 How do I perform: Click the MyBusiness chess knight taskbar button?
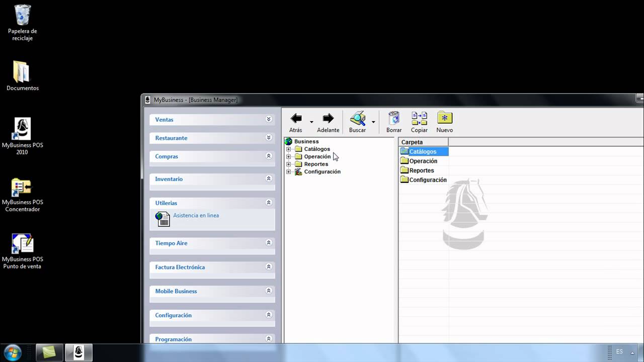pyautogui.click(x=78, y=352)
